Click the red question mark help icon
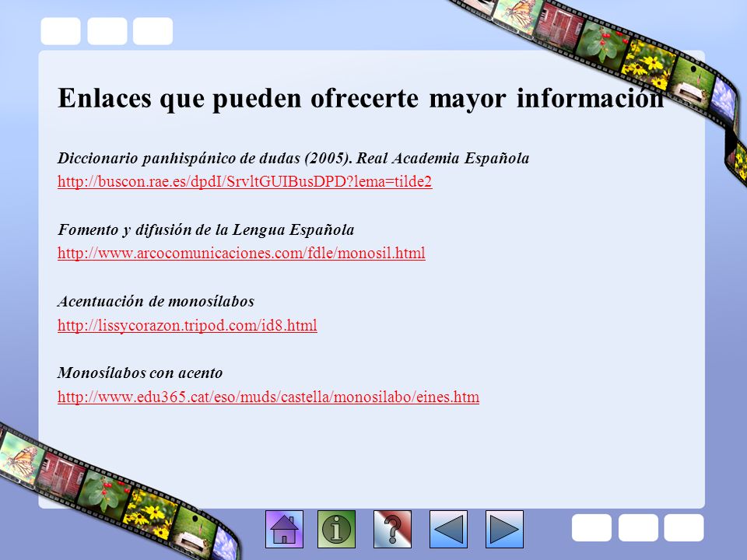This screenshot has height=560, width=747. (x=392, y=529)
